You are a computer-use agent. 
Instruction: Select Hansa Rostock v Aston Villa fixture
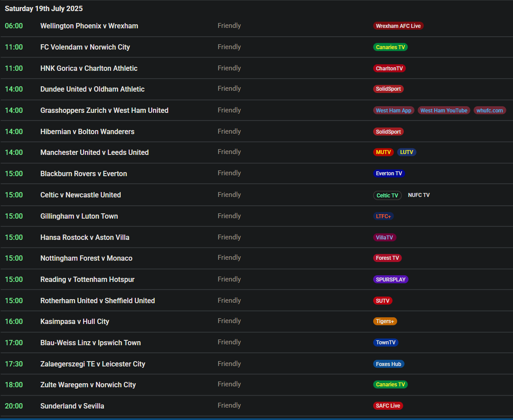point(85,238)
